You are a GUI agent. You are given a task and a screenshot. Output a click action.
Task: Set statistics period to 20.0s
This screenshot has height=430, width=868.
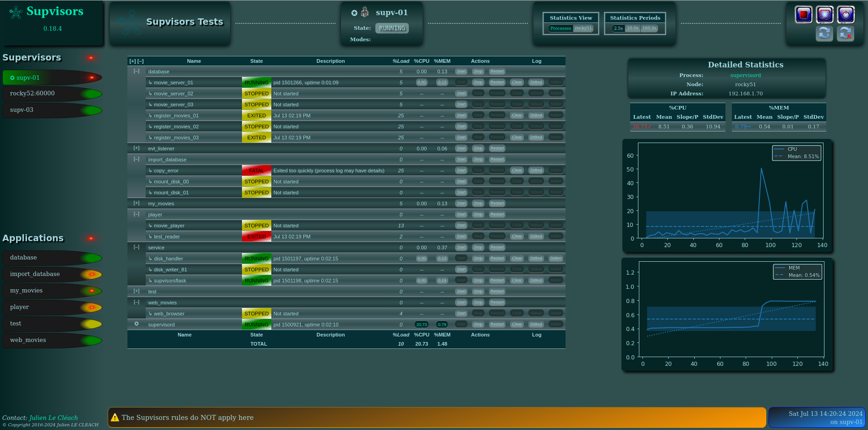coord(632,28)
